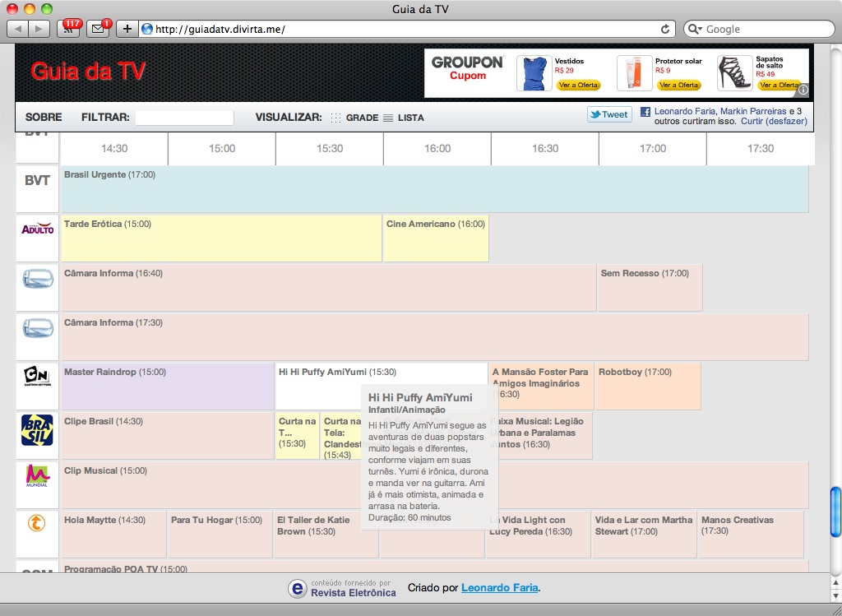Click the Guia da TV site logo
The width and height of the screenshot is (842, 616).
coord(87,72)
